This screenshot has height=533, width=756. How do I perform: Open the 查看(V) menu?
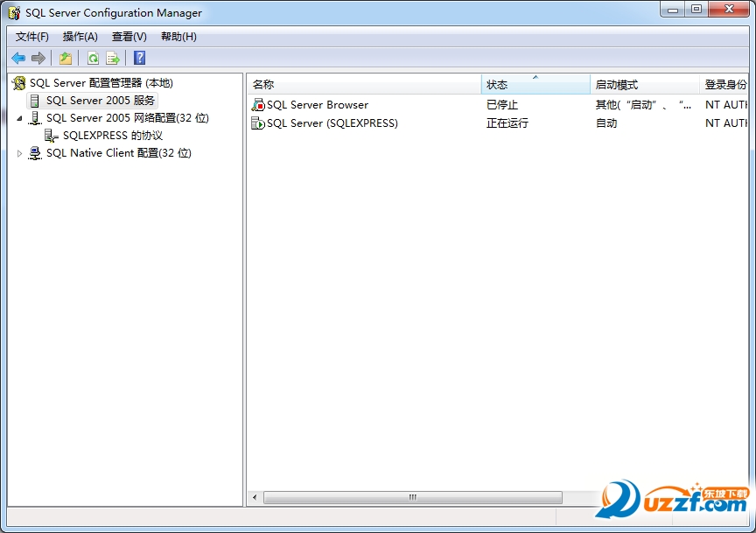pyautogui.click(x=129, y=37)
